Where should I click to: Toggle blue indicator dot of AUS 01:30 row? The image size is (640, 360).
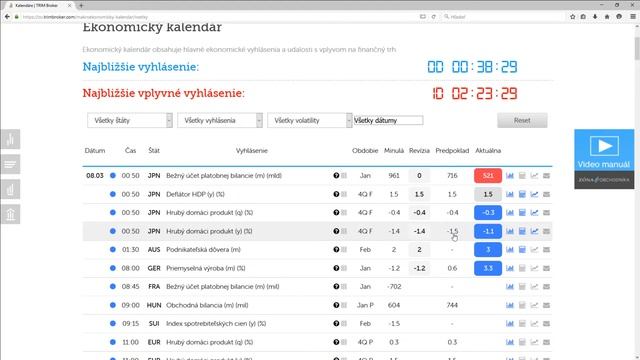113,249
